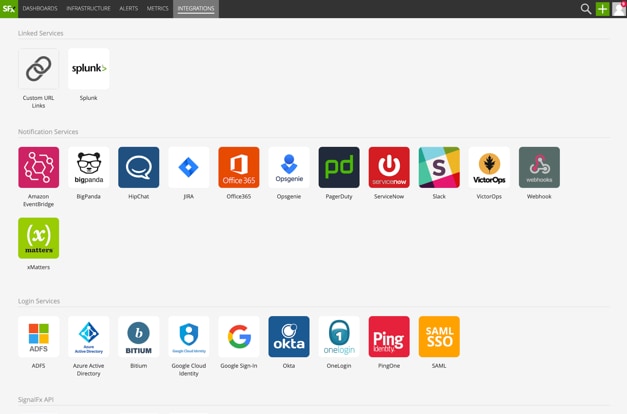
Task: Click the "Amazon EventBridge" label text
Action: (x=38, y=200)
